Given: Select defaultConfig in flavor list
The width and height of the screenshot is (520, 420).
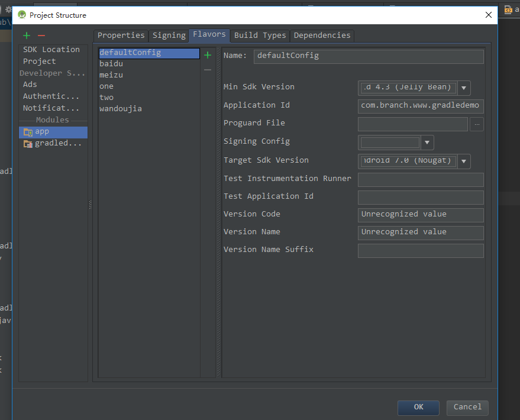Looking at the screenshot, I should click(149, 53).
